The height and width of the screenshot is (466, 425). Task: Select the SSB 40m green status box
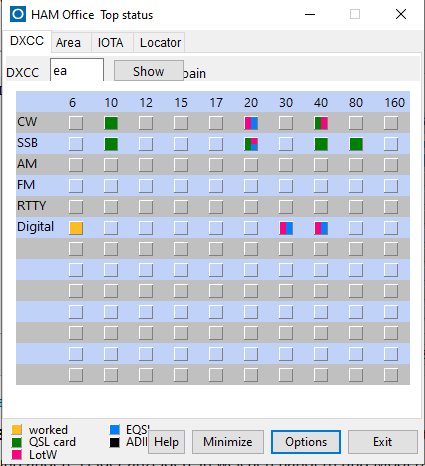pos(321,144)
